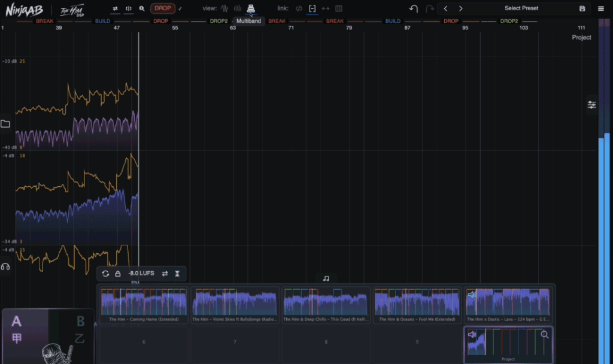The width and height of the screenshot is (613, 364).
Task: Open the hamburger main menu
Action: [x=601, y=8]
